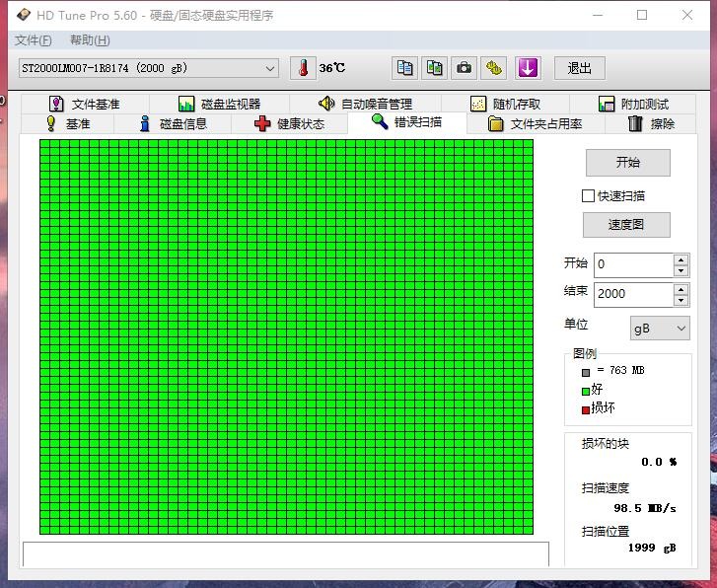Click the thermometer temperature icon
This screenshot has height=588, width=717.
coord(303,68)
